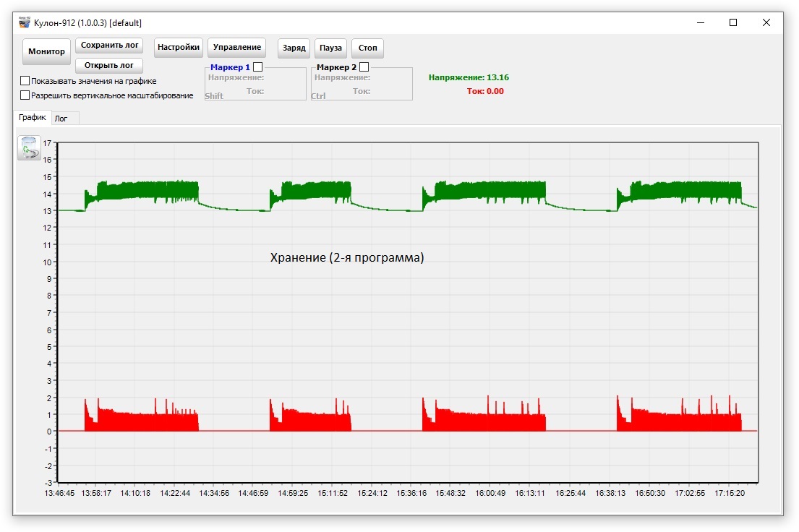Pause the process with Пауза
This screenshot has width=799, height=532.
[330, 48]
